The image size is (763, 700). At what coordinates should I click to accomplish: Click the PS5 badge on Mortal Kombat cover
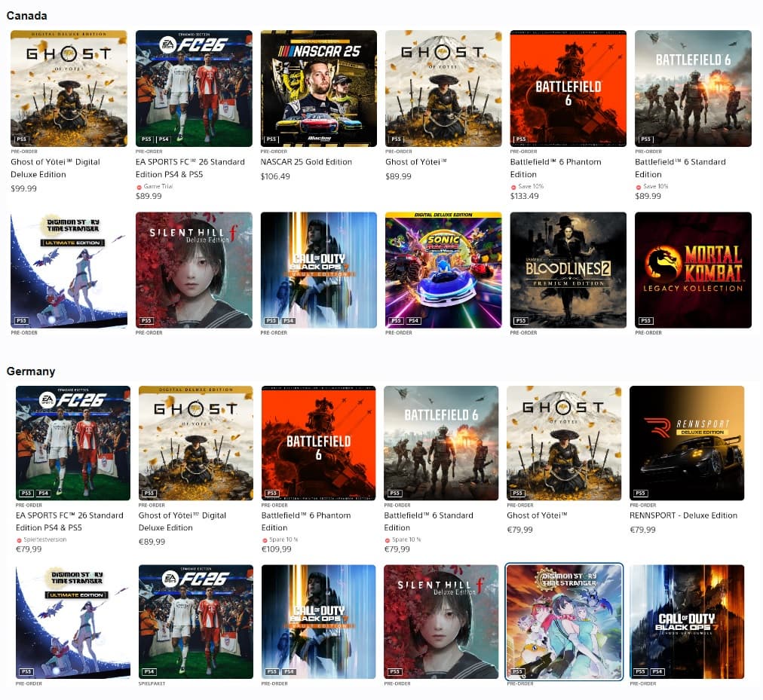click(645, 320)
